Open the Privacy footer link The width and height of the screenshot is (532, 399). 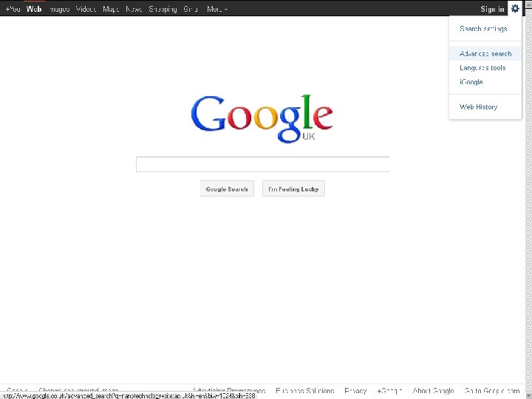pyautogui.click(x=355, y=391)
